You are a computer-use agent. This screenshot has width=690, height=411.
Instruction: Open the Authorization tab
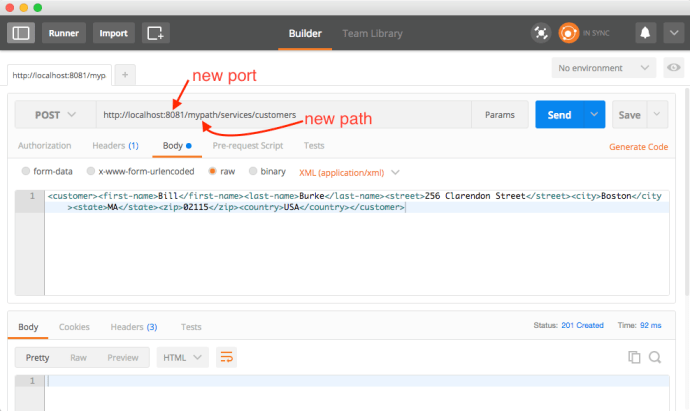click(x=44, y=146)
